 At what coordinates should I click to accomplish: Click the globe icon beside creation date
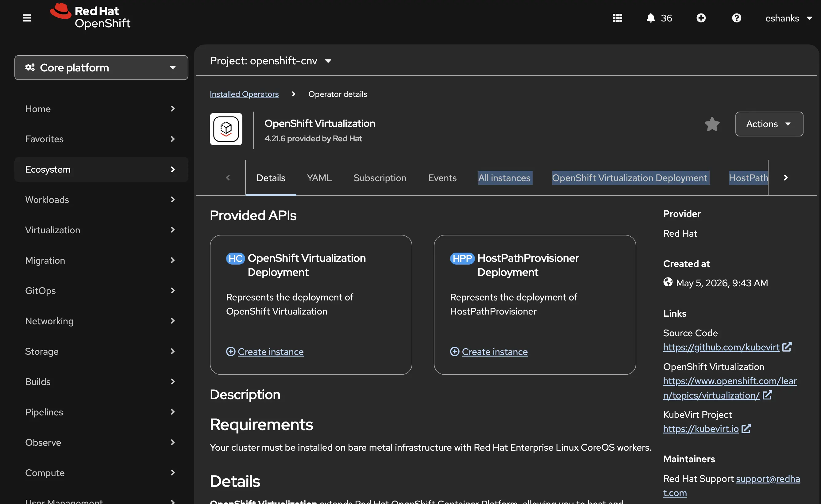[x=668, y=282]
